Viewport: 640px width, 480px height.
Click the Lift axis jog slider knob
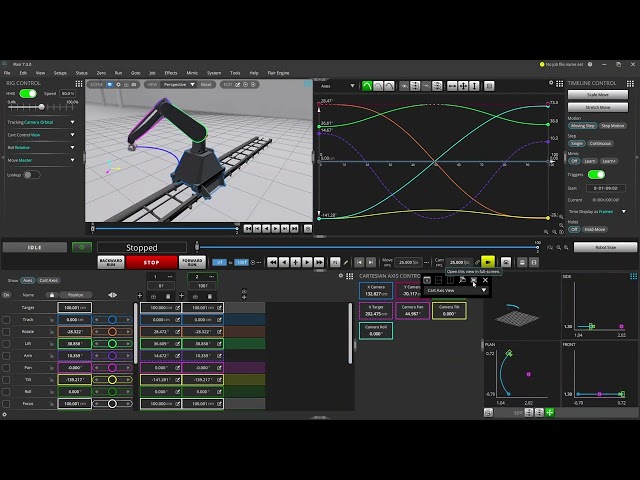click(x=112, y=344)
